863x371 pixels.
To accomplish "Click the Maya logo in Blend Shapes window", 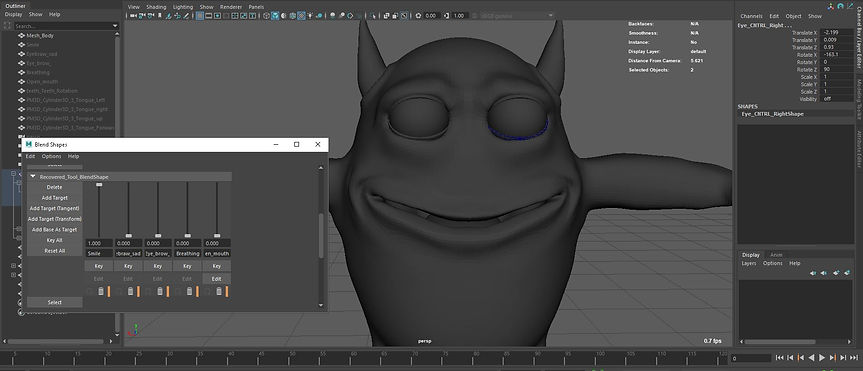I will pyautogui.click(x=29, y=144).
